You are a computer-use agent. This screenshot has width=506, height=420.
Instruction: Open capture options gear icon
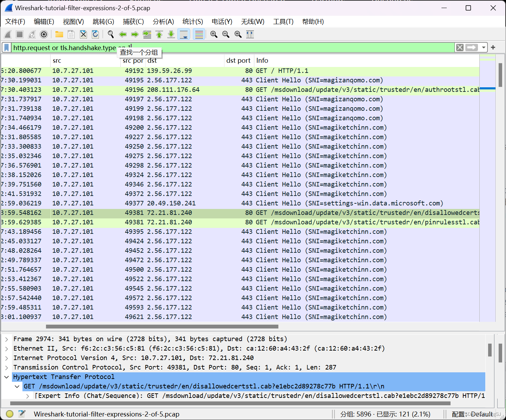click(44, 34)
